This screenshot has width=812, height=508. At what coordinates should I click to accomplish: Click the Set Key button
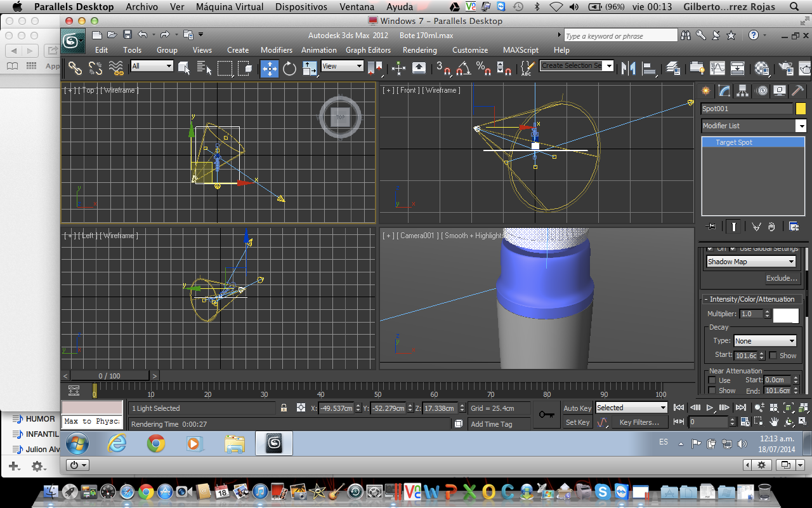click(577, 422)
